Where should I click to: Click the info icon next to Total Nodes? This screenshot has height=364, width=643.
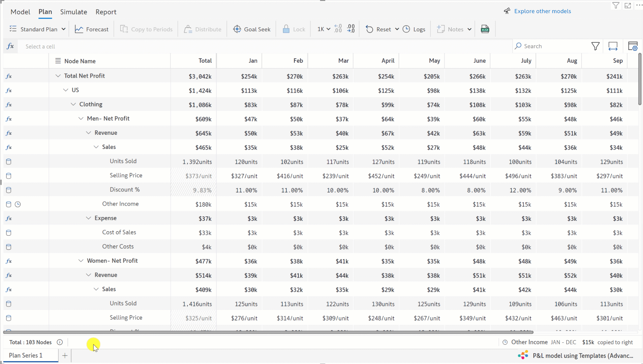pyautogui.click(x=60, y=342)
